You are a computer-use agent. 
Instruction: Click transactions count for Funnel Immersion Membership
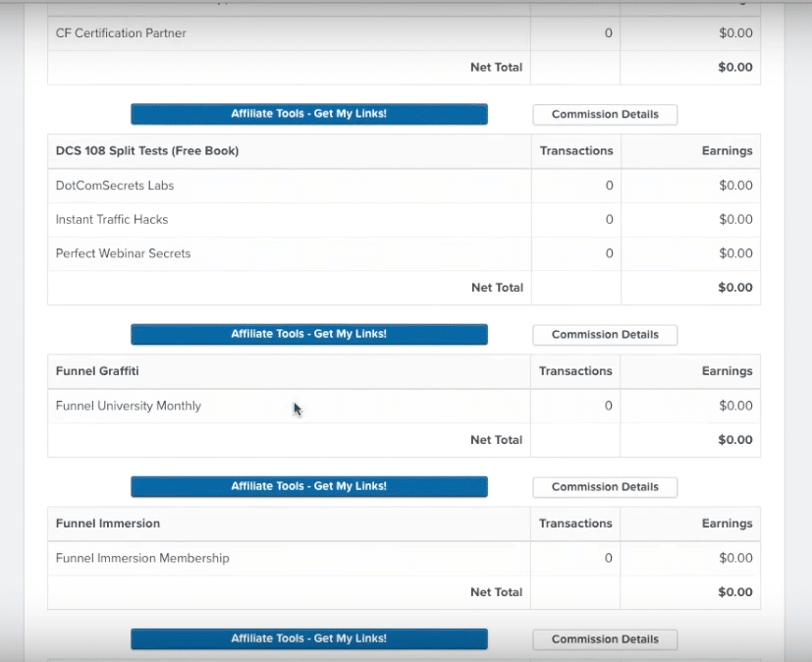(x=609, y=558)
